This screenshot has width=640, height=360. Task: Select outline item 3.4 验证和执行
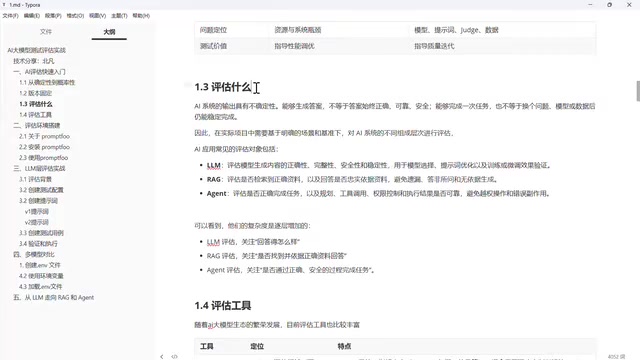[x=38, y=244]
